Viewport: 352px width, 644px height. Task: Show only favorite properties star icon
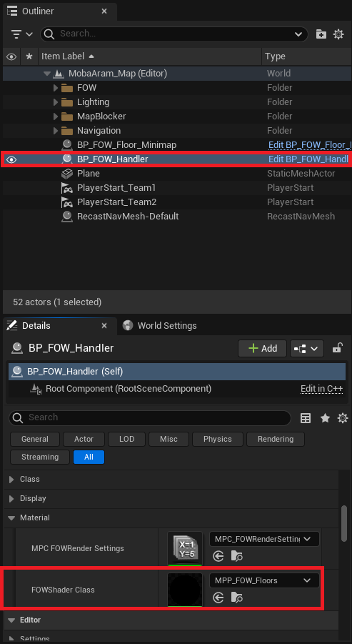point(326,418)
